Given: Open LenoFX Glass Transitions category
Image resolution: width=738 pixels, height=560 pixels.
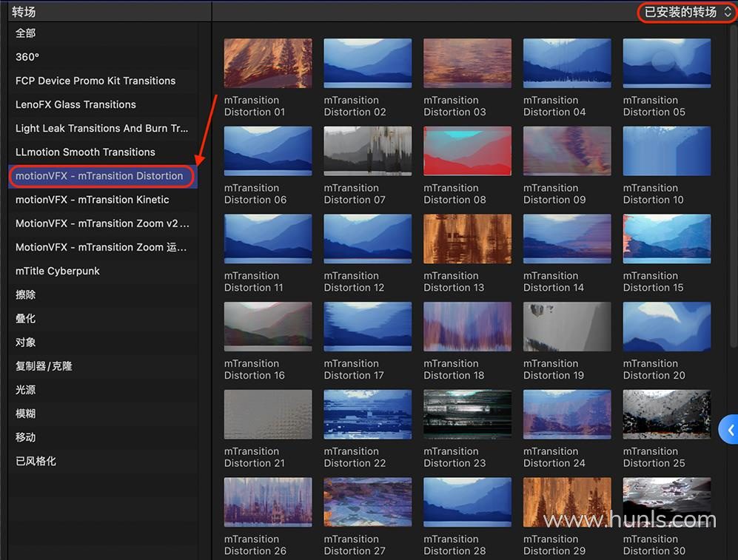Looking at the screenshot, I should click(103, 104).
